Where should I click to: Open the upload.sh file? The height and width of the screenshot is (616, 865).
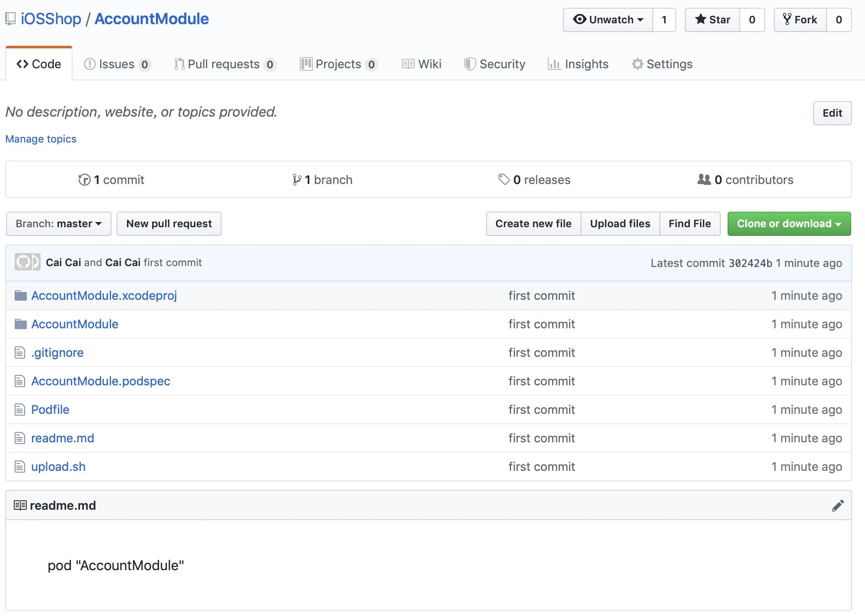[58, 467]
